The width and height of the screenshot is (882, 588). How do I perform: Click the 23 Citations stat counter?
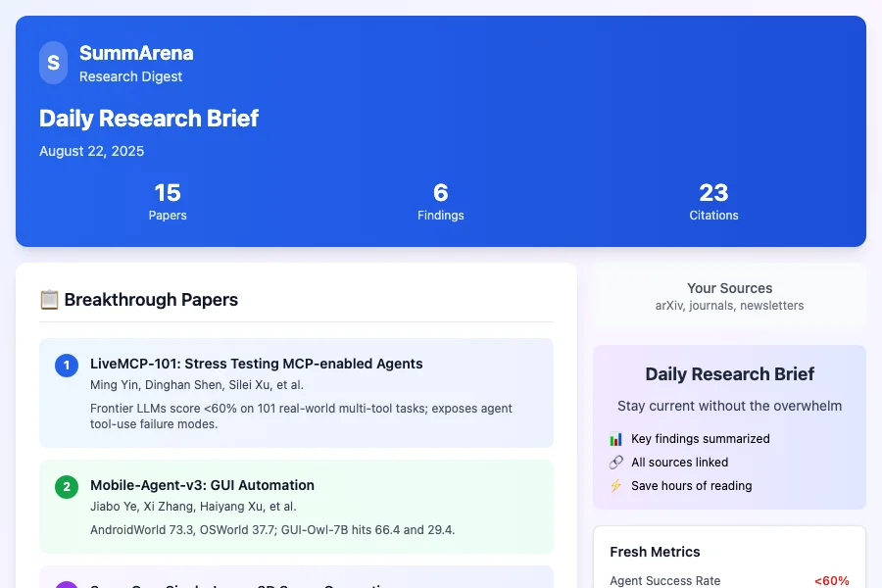(712, 201)
